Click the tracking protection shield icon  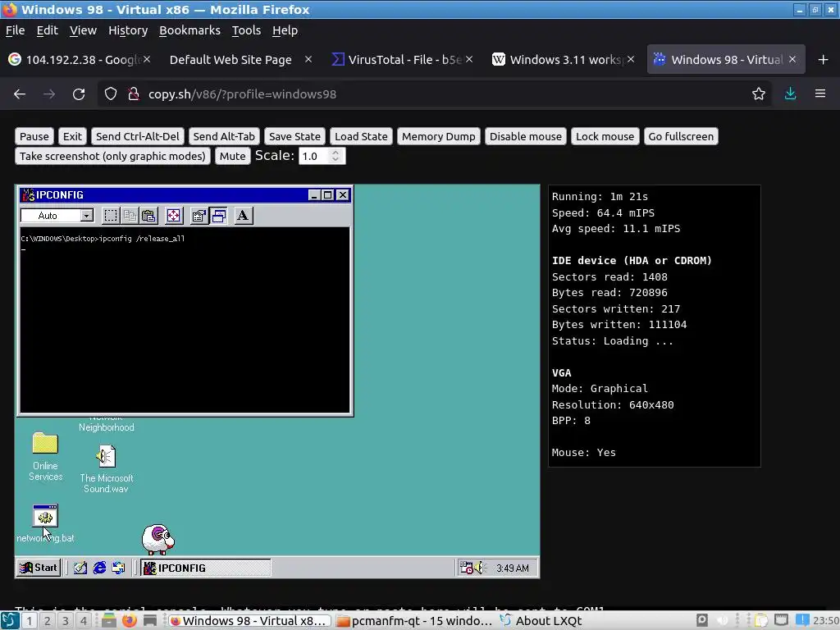(x=111, y=94)
